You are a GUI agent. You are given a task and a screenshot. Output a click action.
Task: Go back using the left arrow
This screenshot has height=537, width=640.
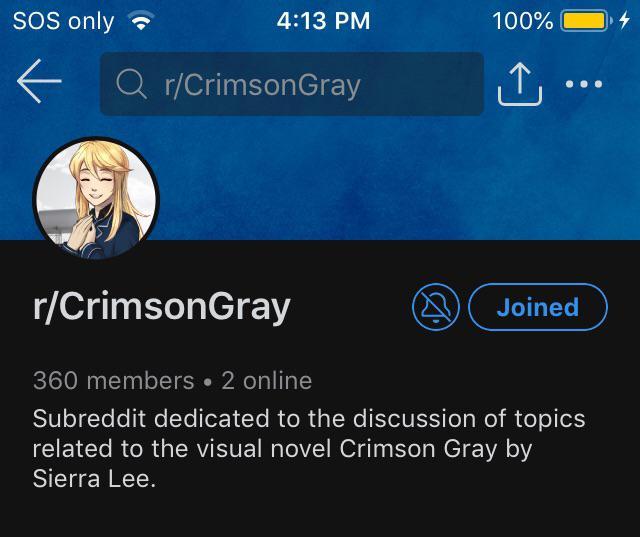(x=39, y=81)
